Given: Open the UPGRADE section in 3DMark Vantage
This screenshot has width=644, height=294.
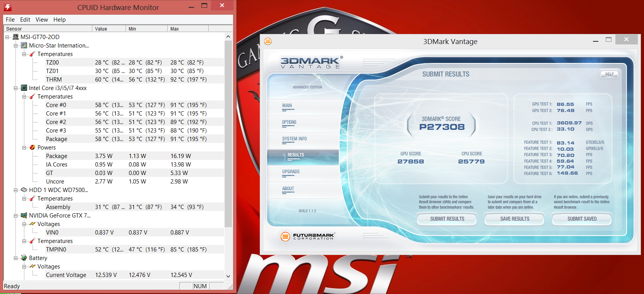Looking at the screenshot, I should [x=303, y=174].
